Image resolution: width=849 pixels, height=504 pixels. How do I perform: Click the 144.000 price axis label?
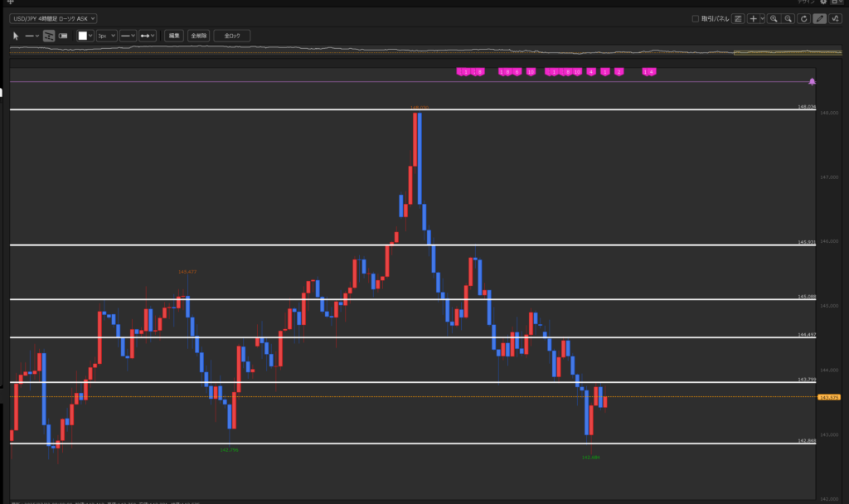tap(829, 371)
